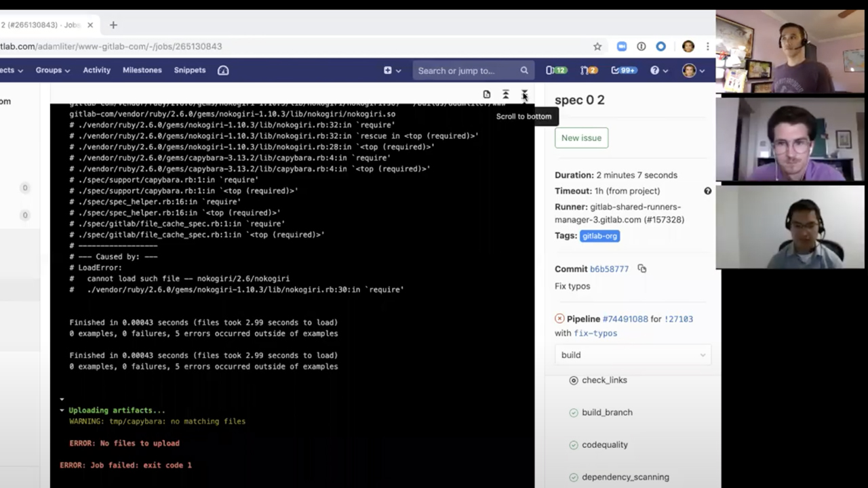868x488 pixels.
Task: Click the 'spec 0 2' job title
Action: [579, 100]
